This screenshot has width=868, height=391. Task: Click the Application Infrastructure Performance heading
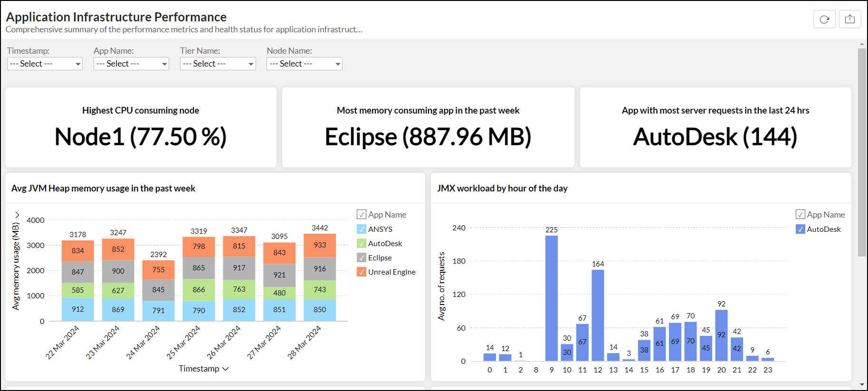(116, 17)
